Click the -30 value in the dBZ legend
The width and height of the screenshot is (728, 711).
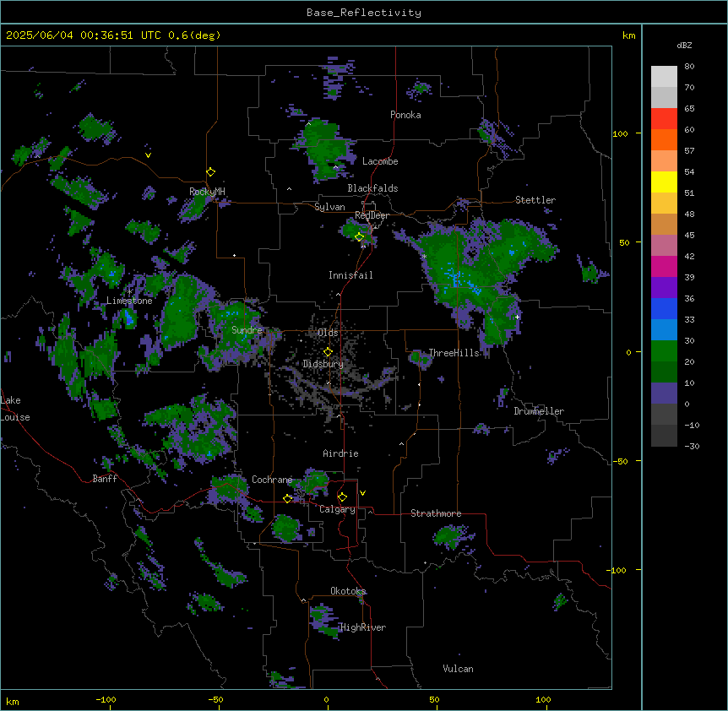692,447
